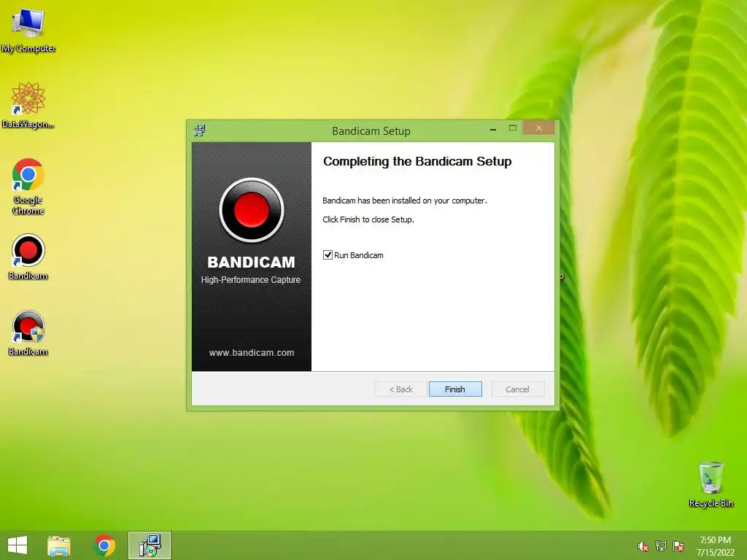Click the taskbar clock 7:50 PM

tap(715, 540)
